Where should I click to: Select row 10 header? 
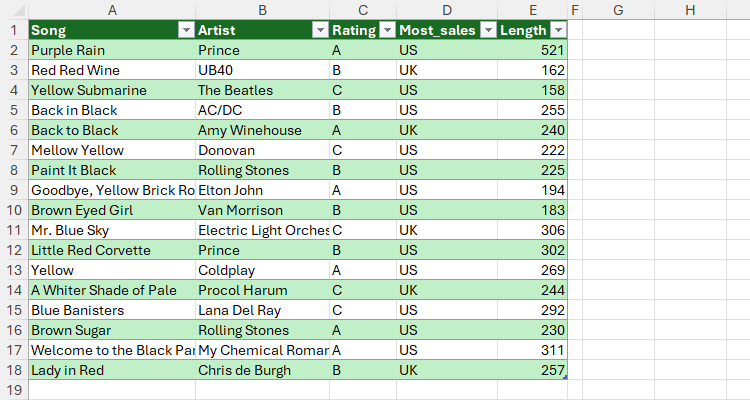coord(14,210)
